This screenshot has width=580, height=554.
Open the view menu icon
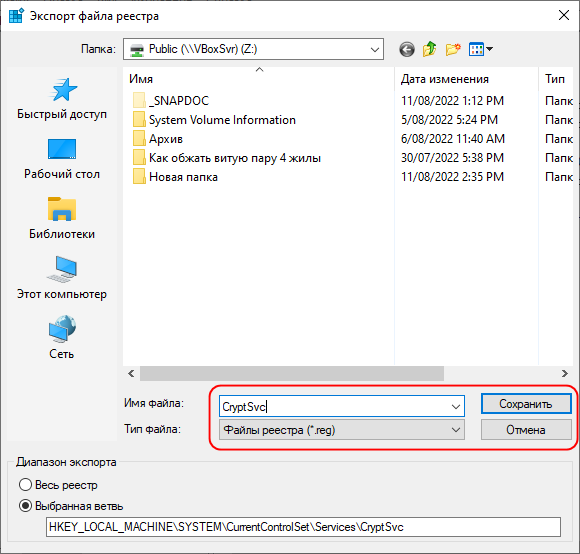[480, 49]
